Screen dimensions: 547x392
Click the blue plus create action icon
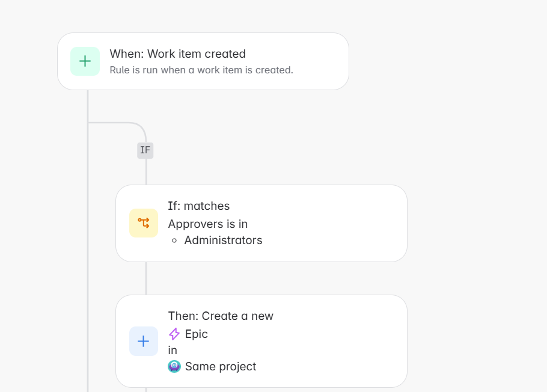coord(144,341)
